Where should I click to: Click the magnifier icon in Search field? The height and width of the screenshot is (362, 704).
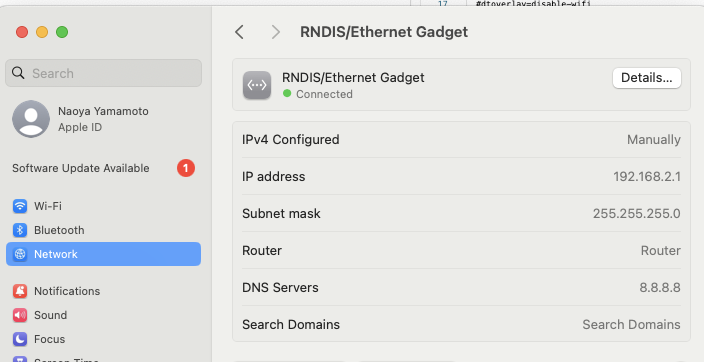point(18,73)
